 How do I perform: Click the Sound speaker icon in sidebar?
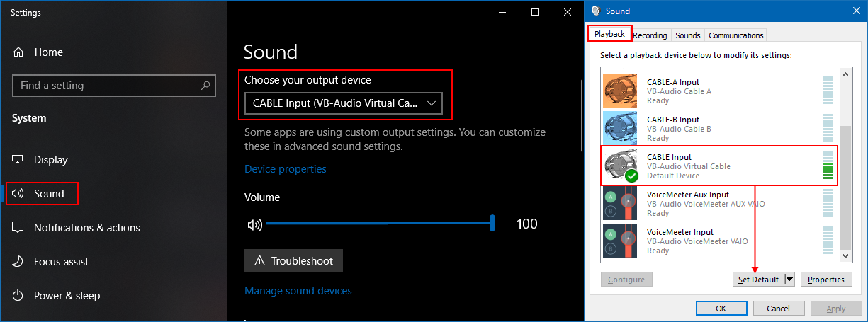click(18, 194)
